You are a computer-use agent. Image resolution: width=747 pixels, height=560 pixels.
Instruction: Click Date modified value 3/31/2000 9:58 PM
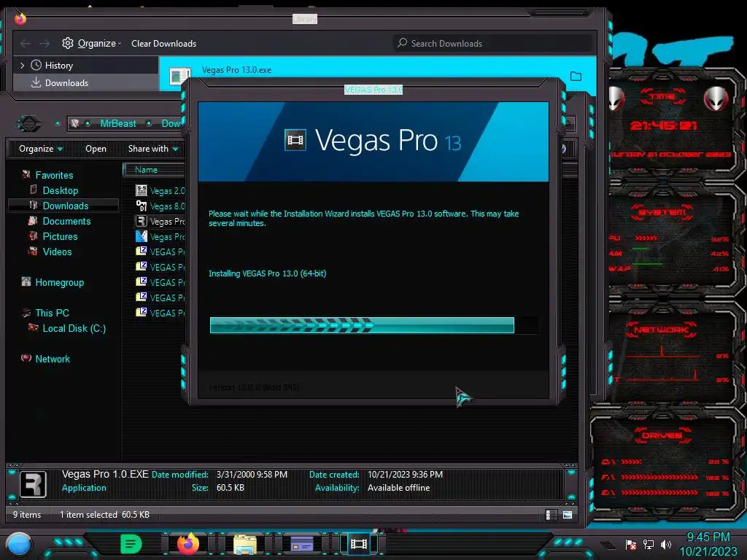click(252, 474)
